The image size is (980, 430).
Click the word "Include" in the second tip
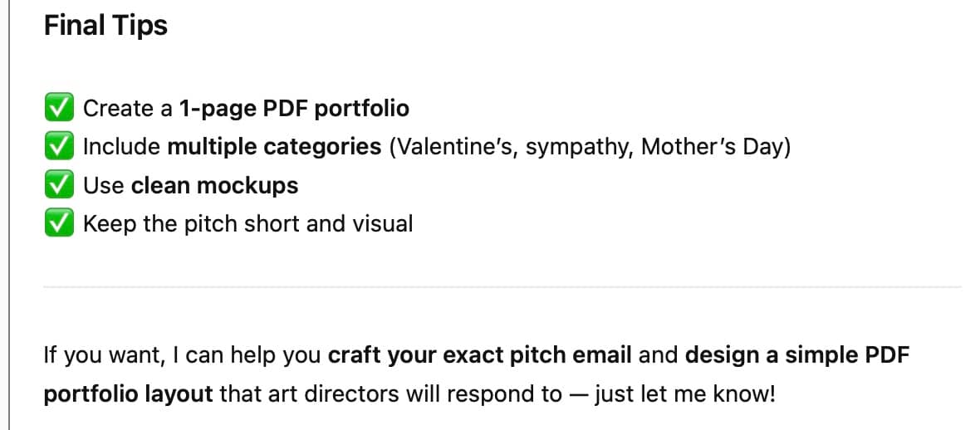pyautogui.click(x=122, y=147)
